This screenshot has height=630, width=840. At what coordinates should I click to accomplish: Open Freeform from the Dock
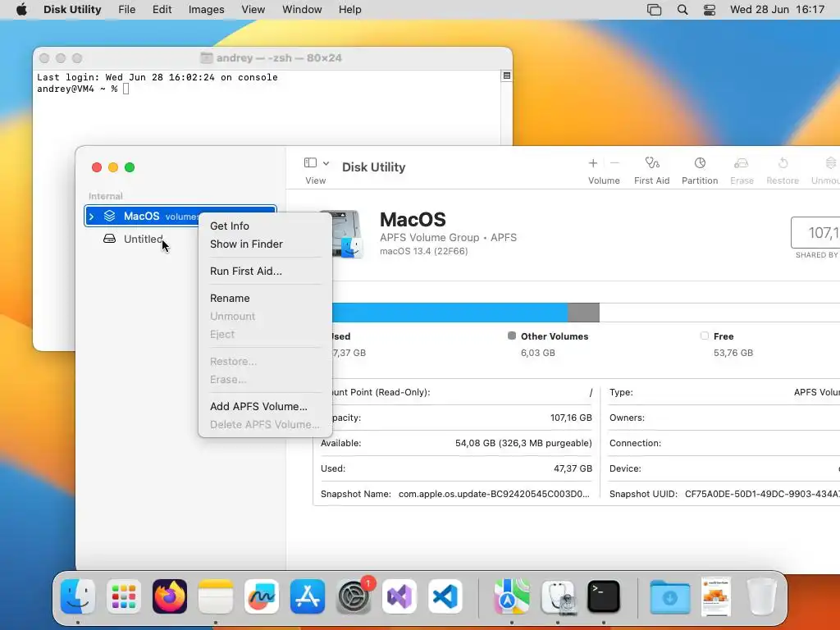[262, 596]
